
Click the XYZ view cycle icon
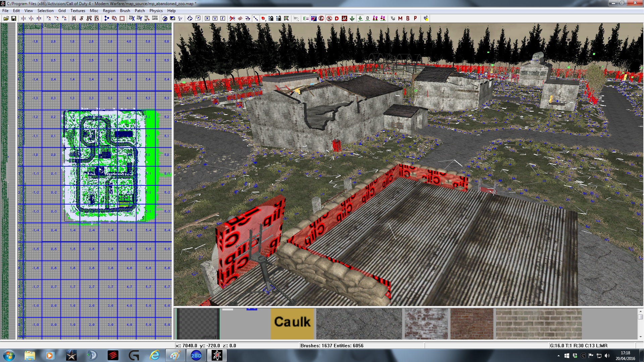click(x=180, y=18)
